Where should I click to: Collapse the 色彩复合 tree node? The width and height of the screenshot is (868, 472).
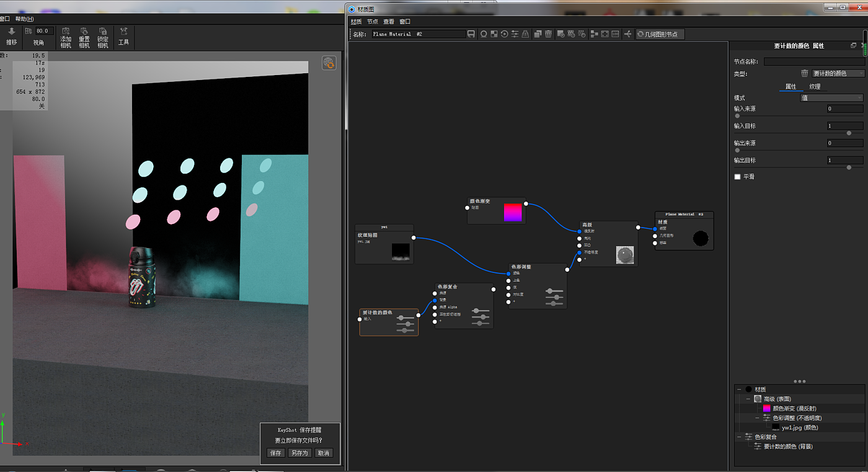pos(739,437)
